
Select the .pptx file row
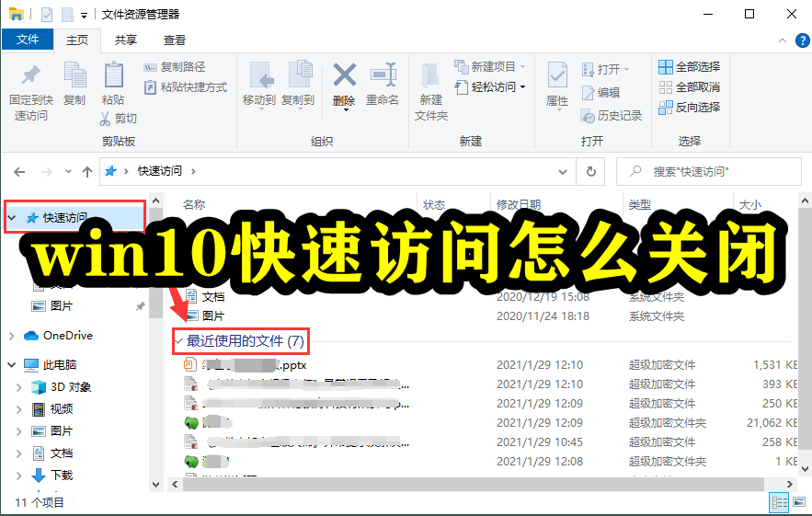(x=489, y=365)
